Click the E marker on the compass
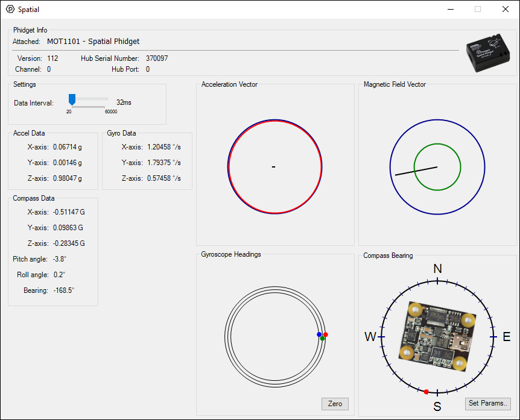The width and height of the screenshot is (520, 420). pos(506,337)
